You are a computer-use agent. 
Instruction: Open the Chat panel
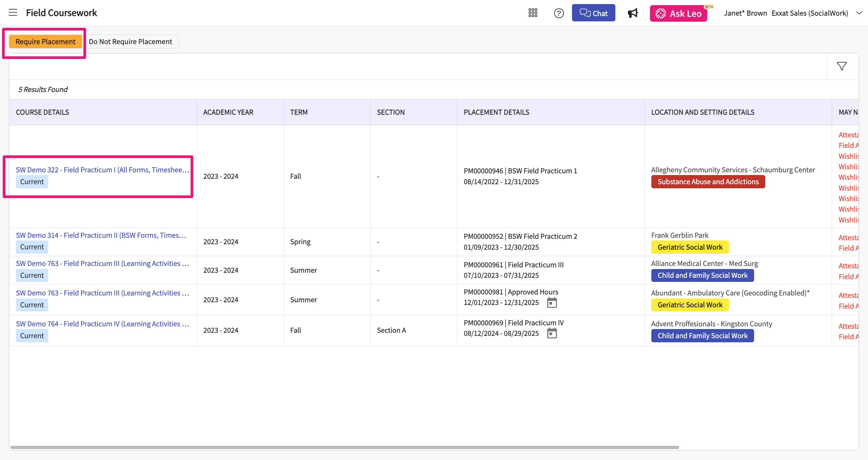[x=593, y=13]
